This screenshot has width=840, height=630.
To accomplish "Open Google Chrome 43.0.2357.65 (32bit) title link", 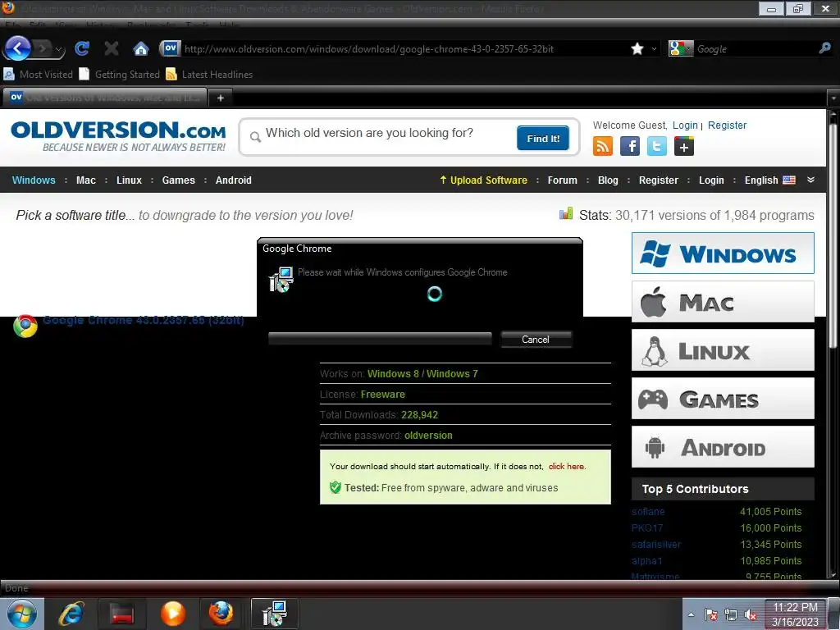I will 144,320.
